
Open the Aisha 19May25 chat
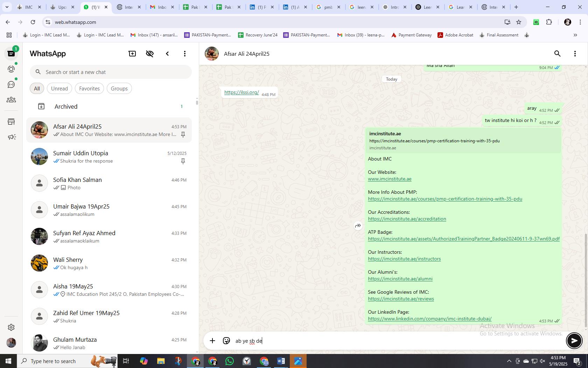(109, 290)
